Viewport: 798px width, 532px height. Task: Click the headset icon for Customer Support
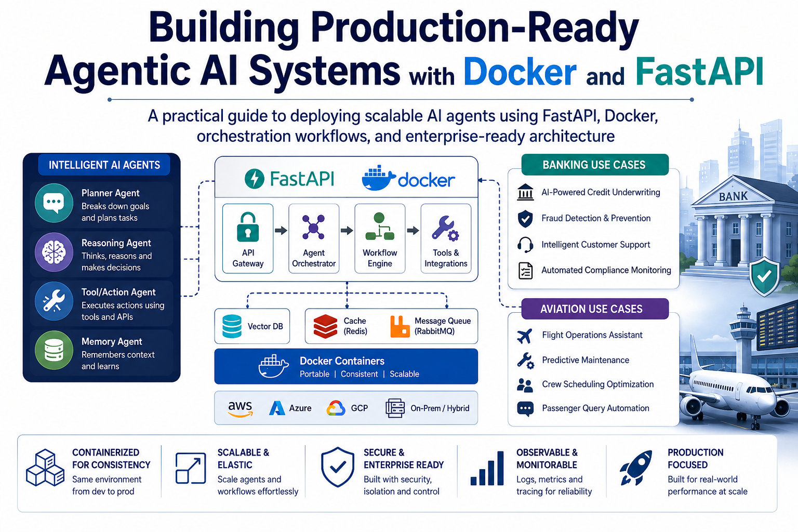point(525,245)
